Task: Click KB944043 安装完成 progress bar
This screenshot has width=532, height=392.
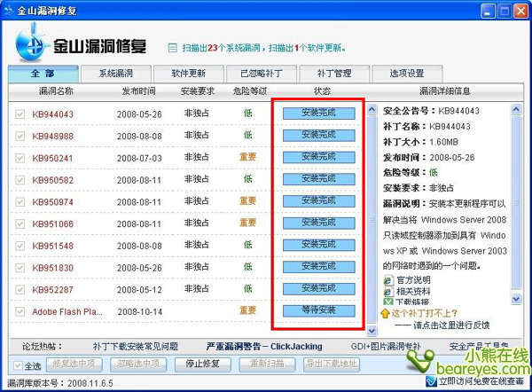Action: [319, 114]
